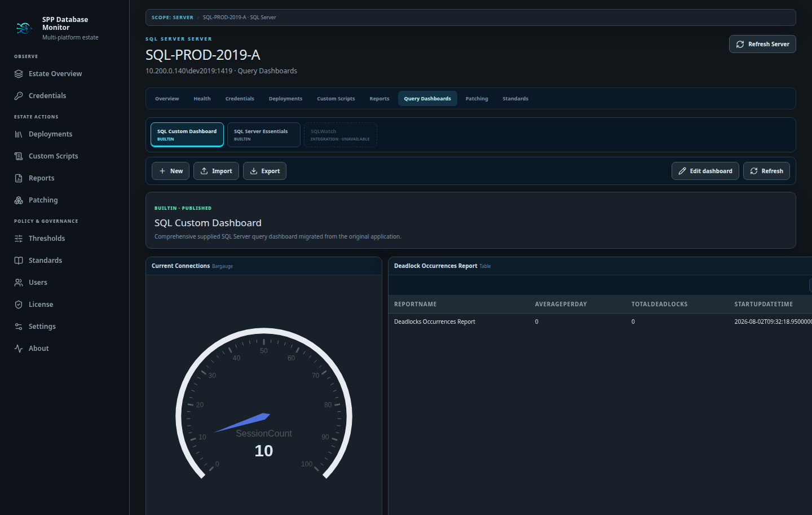812x515 pixels.
Task: Sort by the REPORTNAME column header
Action: (x=416, y=304)
